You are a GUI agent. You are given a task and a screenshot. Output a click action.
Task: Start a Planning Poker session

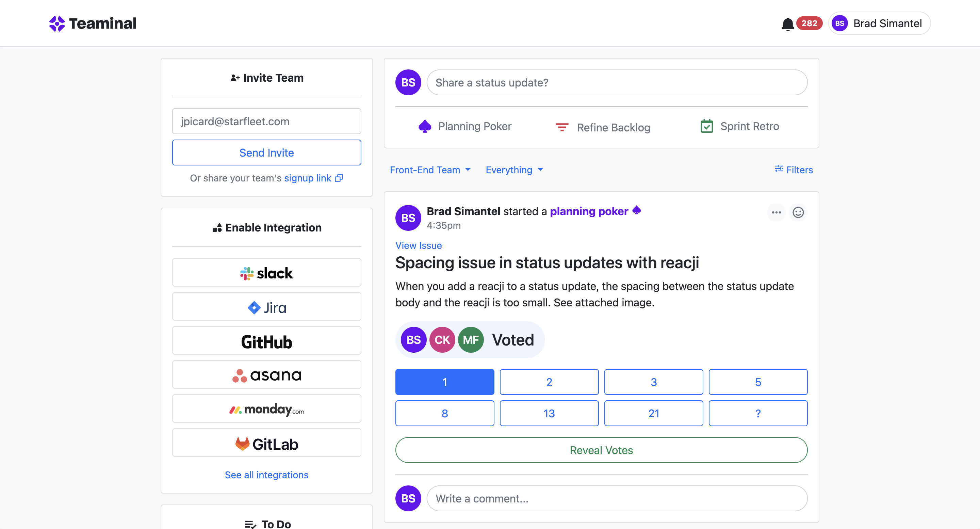click(464, 126)
